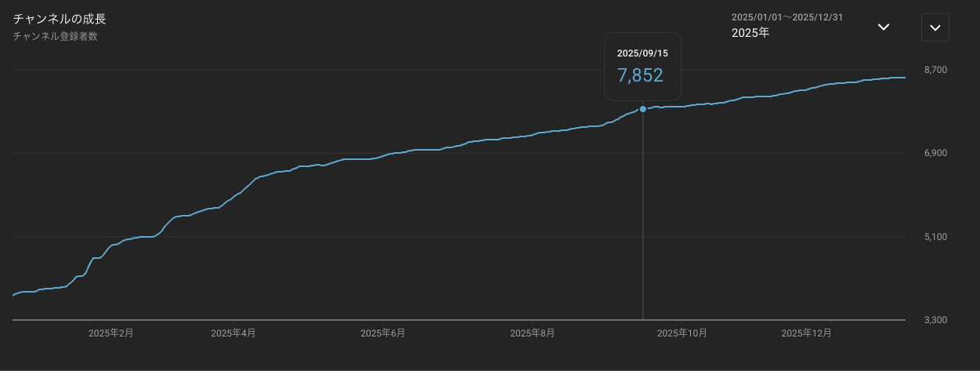Click the 2025年2月 x-axis label
The image size is (980, 371).
click(x=110, y=333)
